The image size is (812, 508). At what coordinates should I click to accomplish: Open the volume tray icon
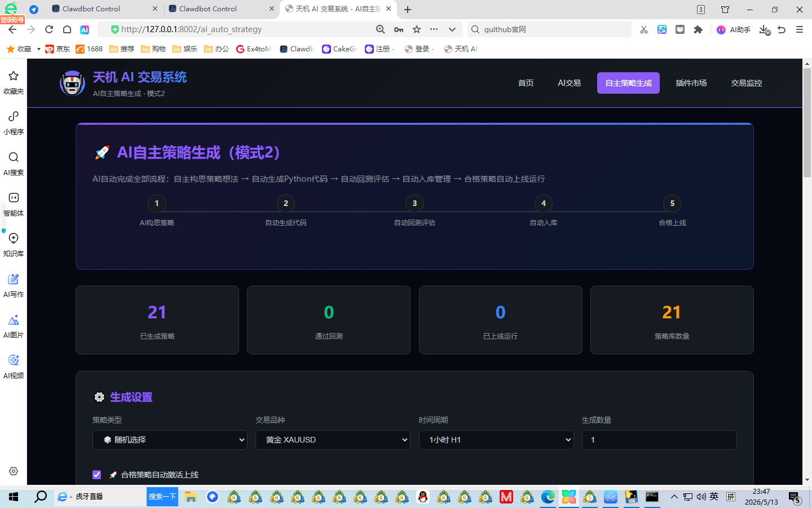coord(701,497)
